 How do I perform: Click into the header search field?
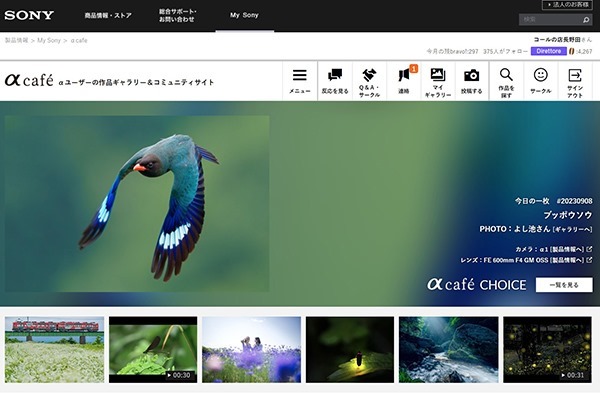click(550, 20)
